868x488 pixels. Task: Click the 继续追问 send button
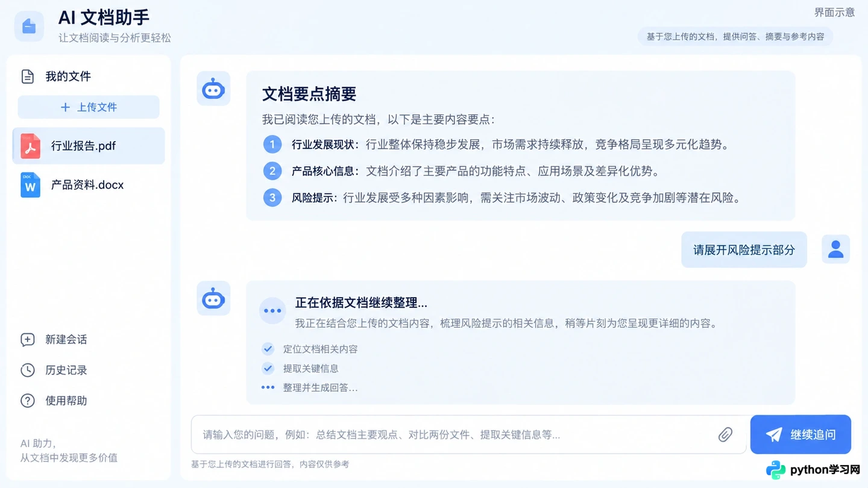coord(800,434)
